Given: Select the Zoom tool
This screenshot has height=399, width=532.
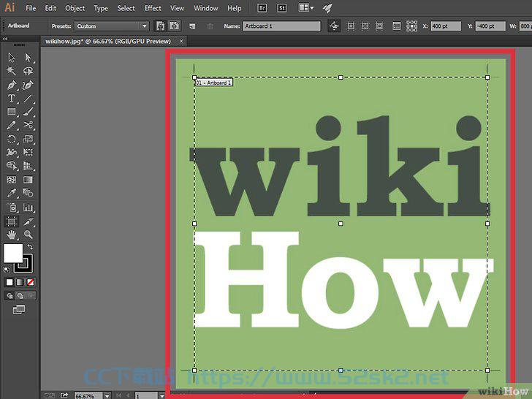Looking at the screenshot, I should [x=28, y=235].
